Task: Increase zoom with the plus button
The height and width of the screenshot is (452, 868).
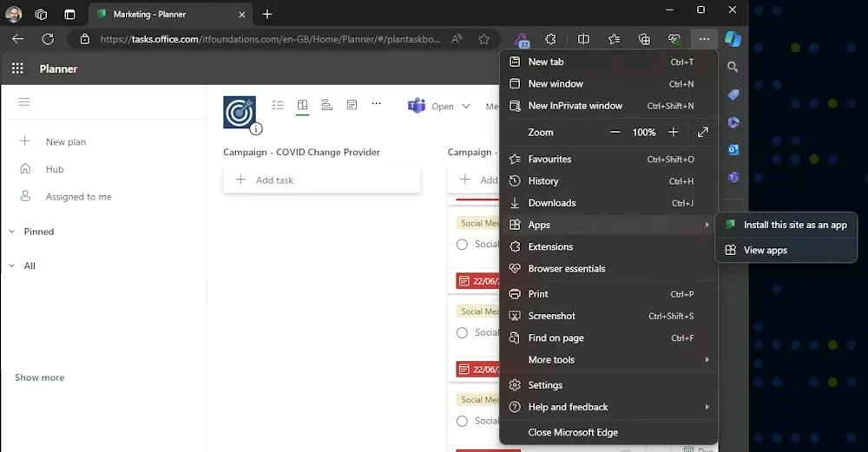Action: [673, 132]
